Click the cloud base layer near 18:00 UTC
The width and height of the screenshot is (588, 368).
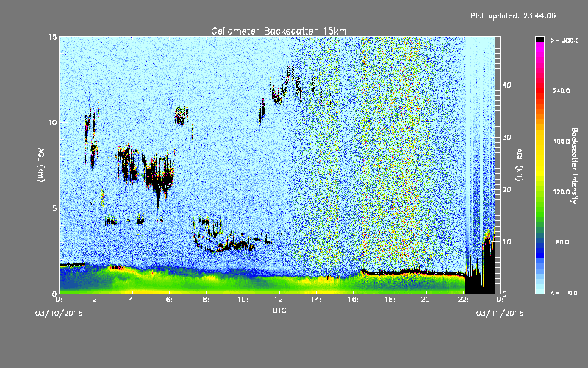412,272
